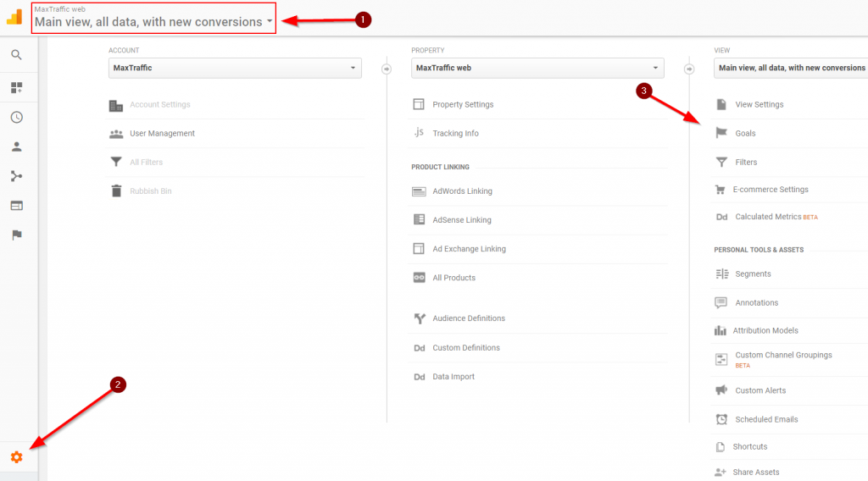Click the Share Assets person-plus icon
Image resolution: width=868 pixels, height=481 pixels.
click(x=720, y=473)
